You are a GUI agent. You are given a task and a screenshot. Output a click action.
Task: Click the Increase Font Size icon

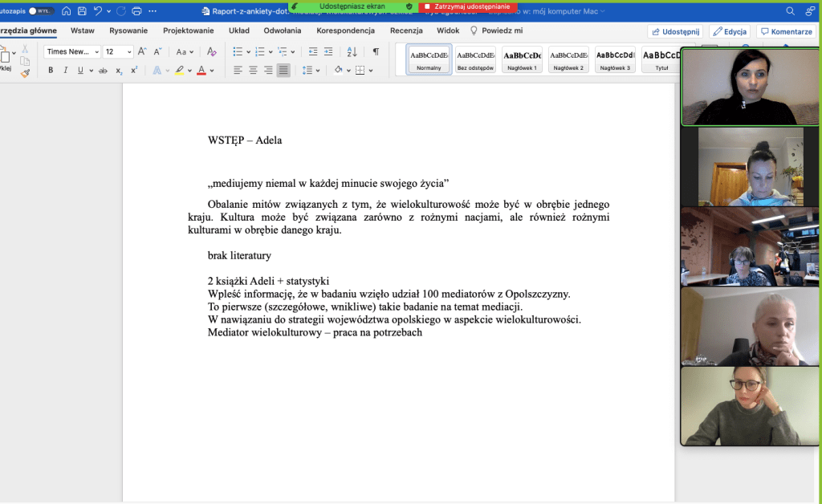point(142,51)
